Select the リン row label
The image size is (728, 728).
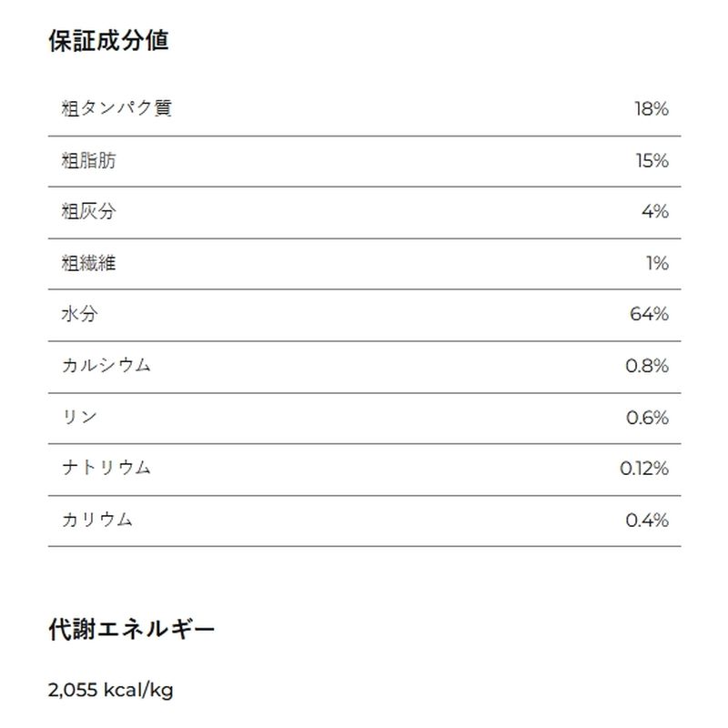tap(79, 417)
